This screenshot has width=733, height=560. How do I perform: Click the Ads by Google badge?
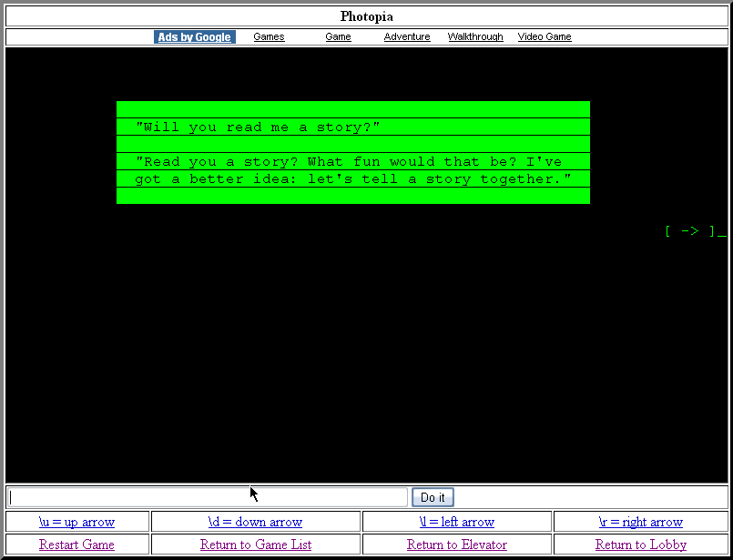point(194,36)
